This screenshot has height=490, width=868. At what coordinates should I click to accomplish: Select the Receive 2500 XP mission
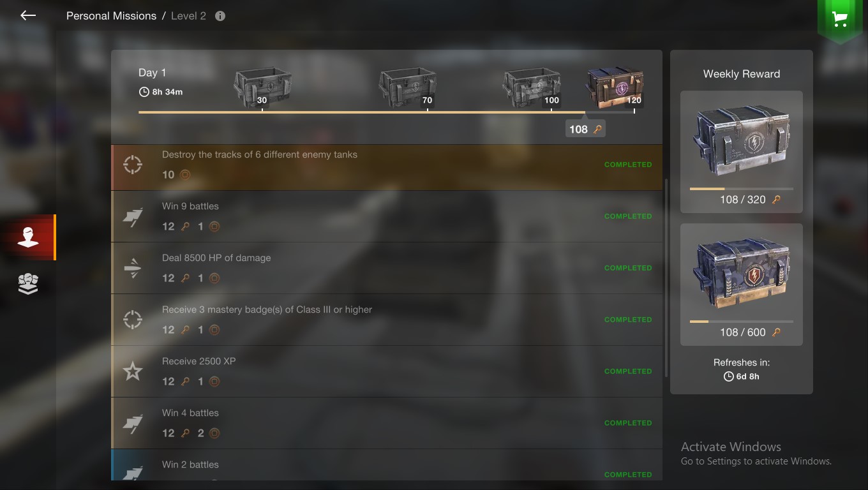[387, 371]
